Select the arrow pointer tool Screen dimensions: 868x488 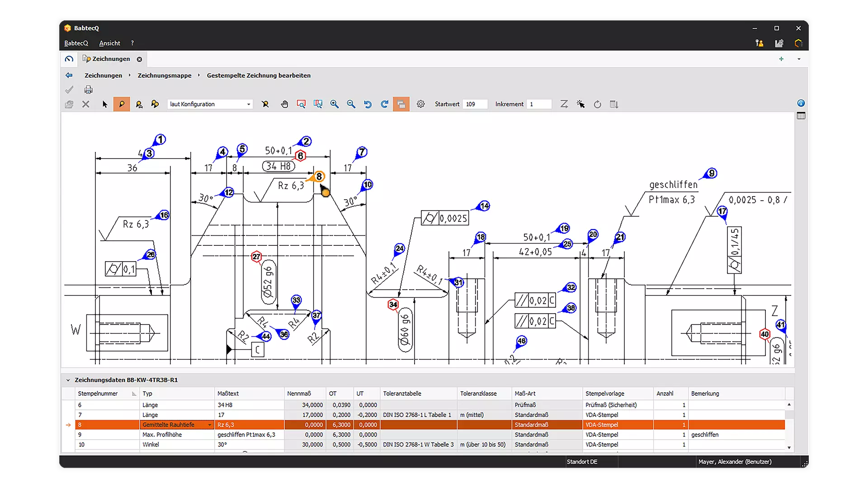(105, 104)
